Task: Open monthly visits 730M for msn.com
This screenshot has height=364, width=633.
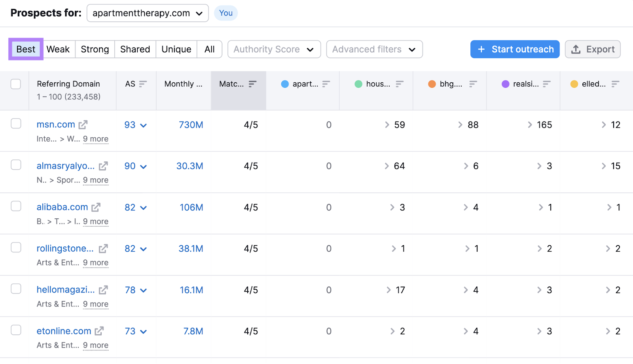Action: click(191, 125)
